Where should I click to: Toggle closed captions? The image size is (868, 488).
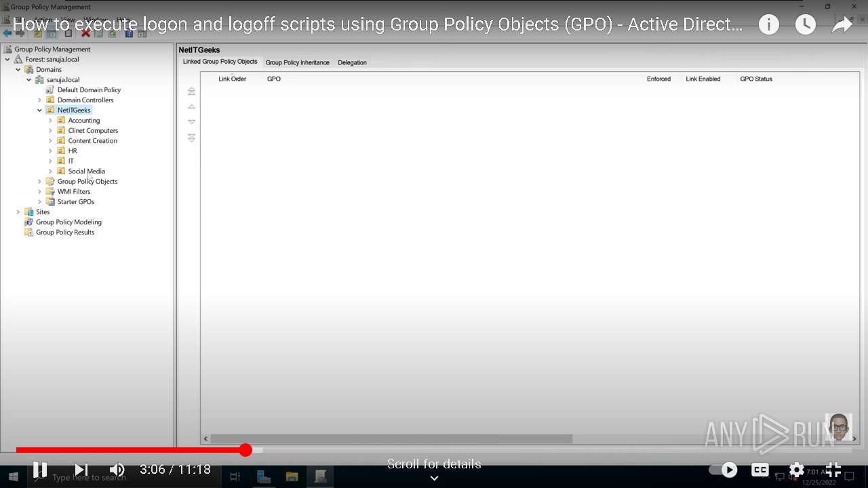click(x=760, y=470)
